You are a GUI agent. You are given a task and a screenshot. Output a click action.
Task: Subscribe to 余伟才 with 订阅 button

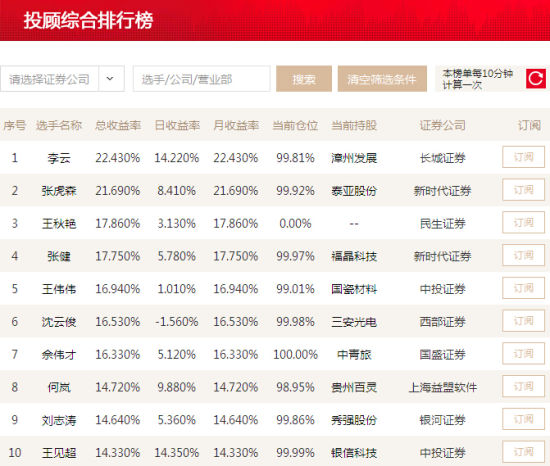click(523, 354)
